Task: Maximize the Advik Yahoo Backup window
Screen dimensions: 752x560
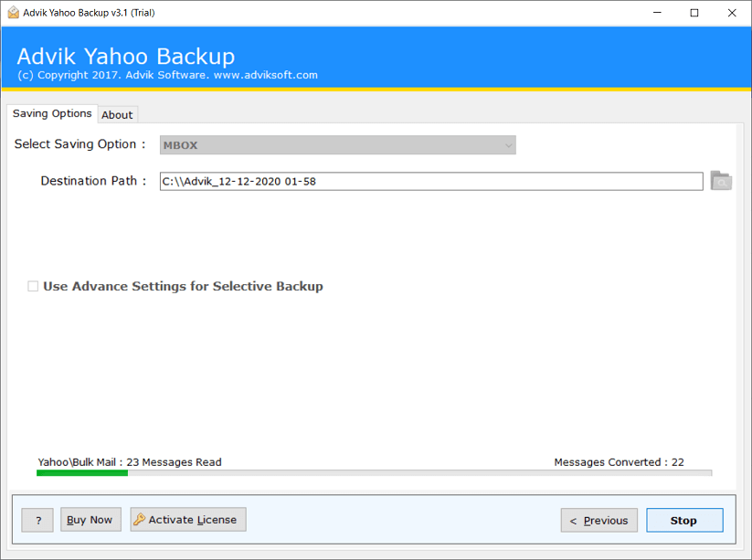Action: [x=694, y=13]
